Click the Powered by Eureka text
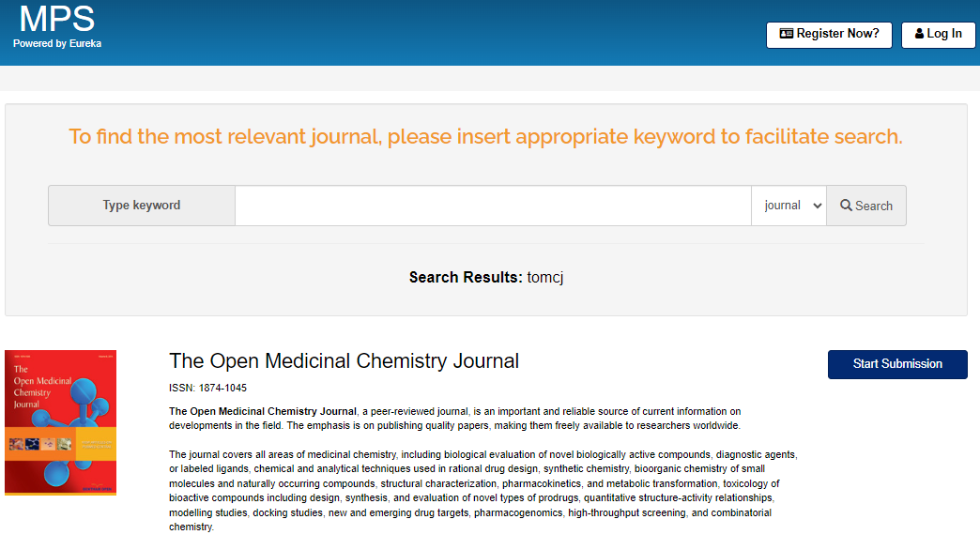This screenshot has height=550, width=980. [x=57, y=43]
